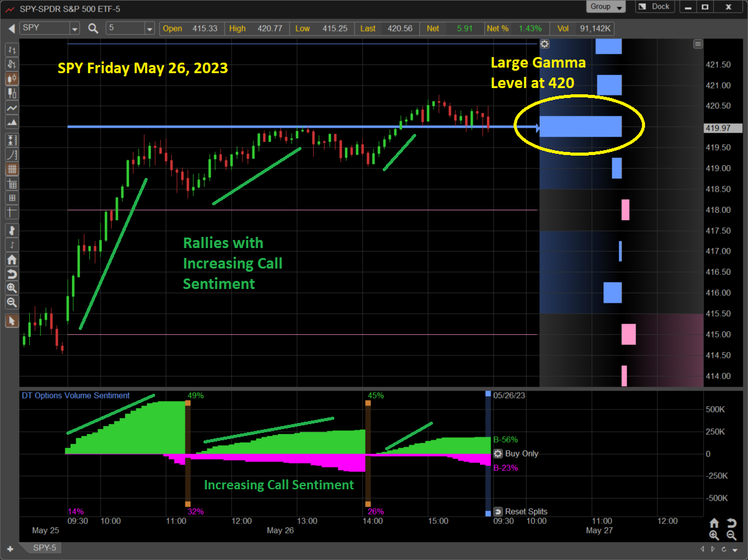The width and height of the screenshot is (748, 560).
Task: Open the data table icon below the grid button
Action: [x=12, y=184]
